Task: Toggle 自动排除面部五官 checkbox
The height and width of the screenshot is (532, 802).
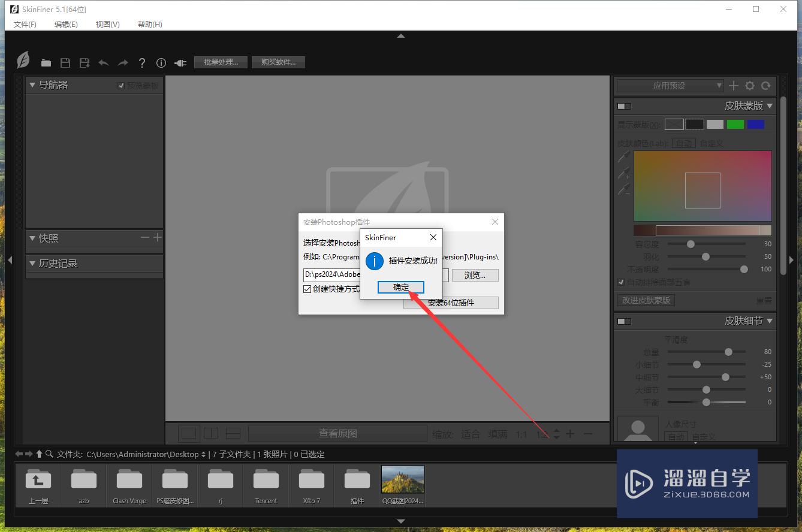Action: coord(621,282)
